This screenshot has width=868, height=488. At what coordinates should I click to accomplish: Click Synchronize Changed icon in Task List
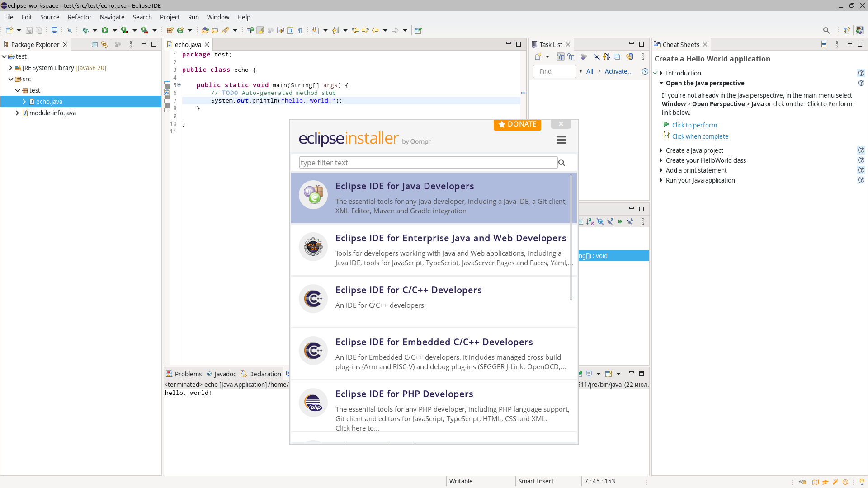click(629, 56)
